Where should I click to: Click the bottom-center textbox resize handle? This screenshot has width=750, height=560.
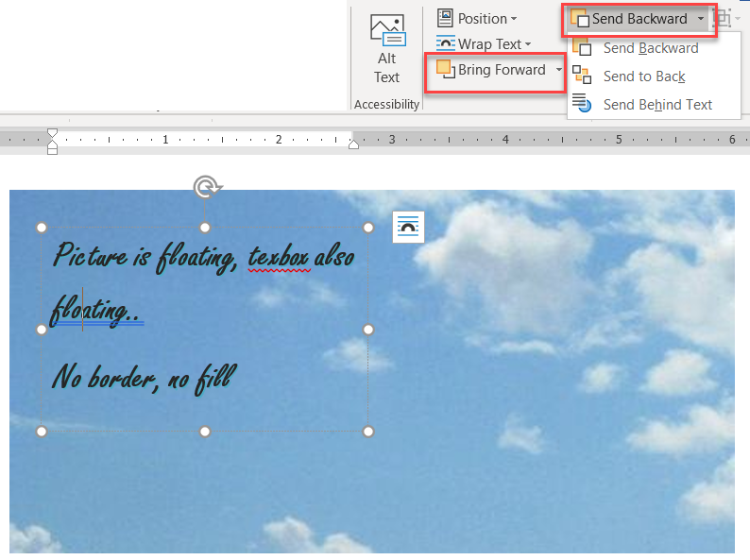205,432
